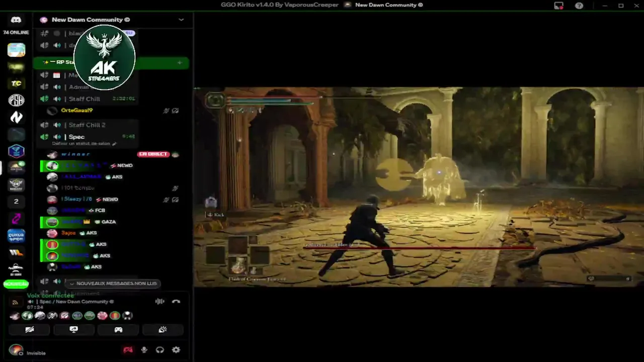This screenshot has width=644, height=362.
Task: Turn on camera in voice panel
Action: point(30,330)
